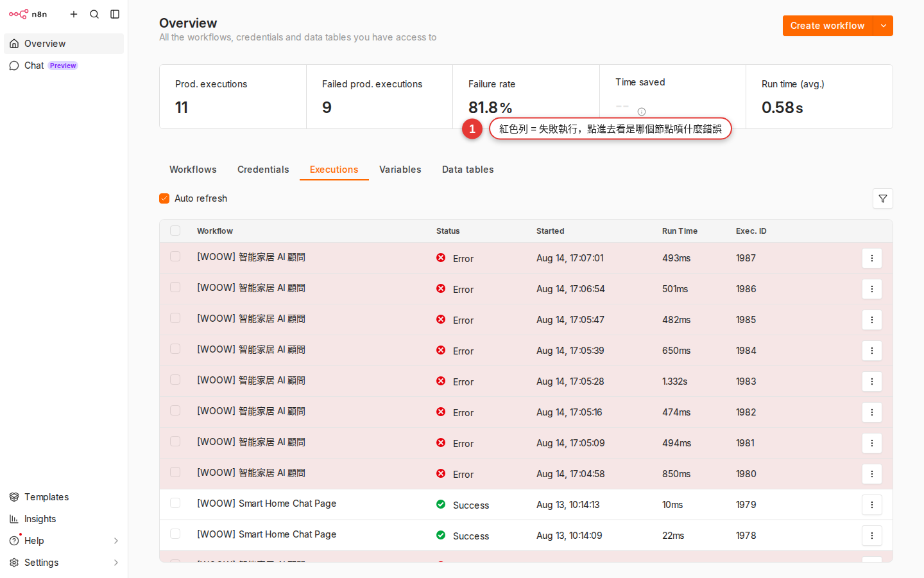Open actions menu for execution 1984
The height and width of the screenshot is (578, 924).
pos(872,351)
